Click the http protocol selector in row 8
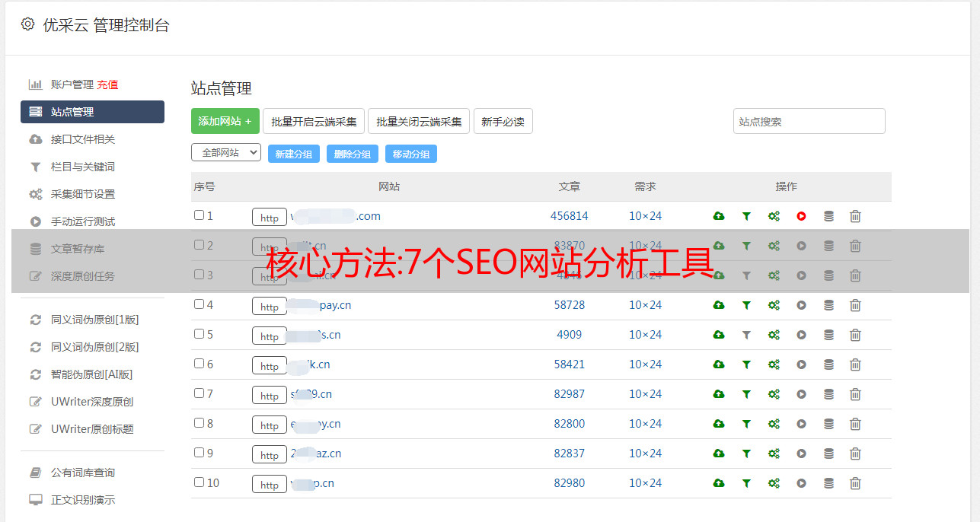 pos(270,425)
